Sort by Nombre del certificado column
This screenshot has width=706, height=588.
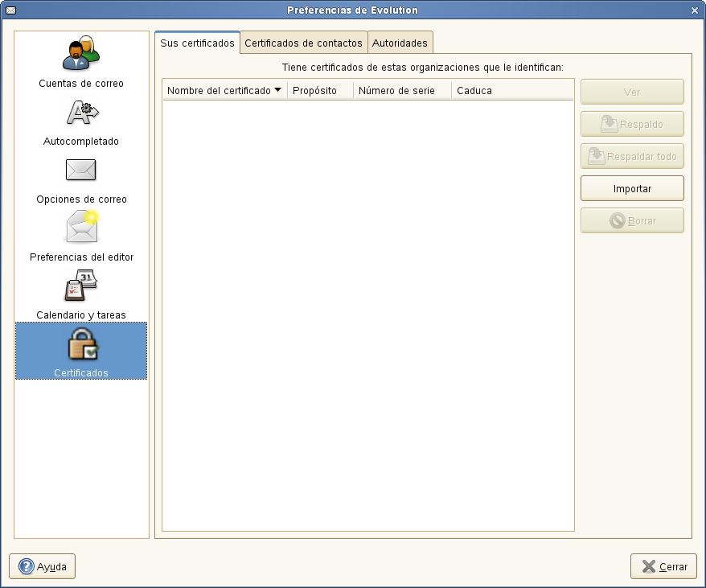point(224,90)
